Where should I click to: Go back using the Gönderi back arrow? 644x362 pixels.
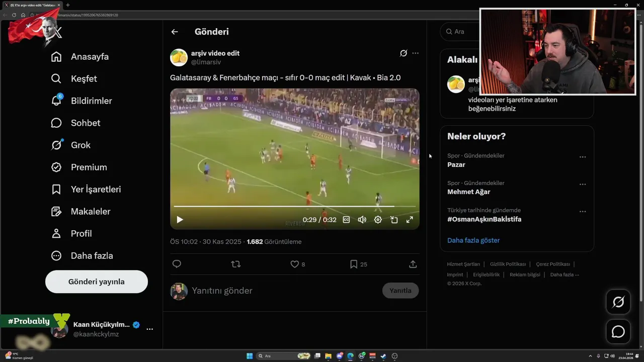click(175, 32)
